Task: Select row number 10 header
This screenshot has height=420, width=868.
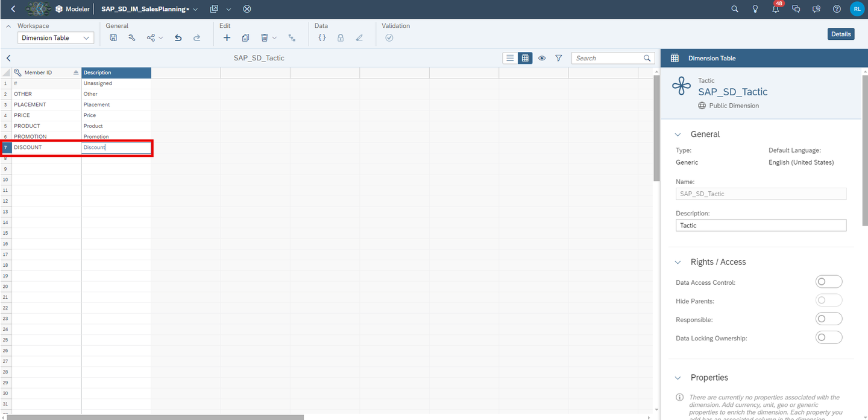Action: click(x=6, y=179)
